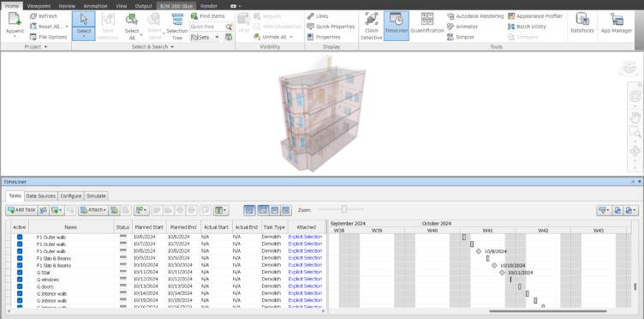Image resolution: width=644 pixels, height=319 pixels.
Task: Expand the Project panel arrow
Action: [x=45, y=47]
